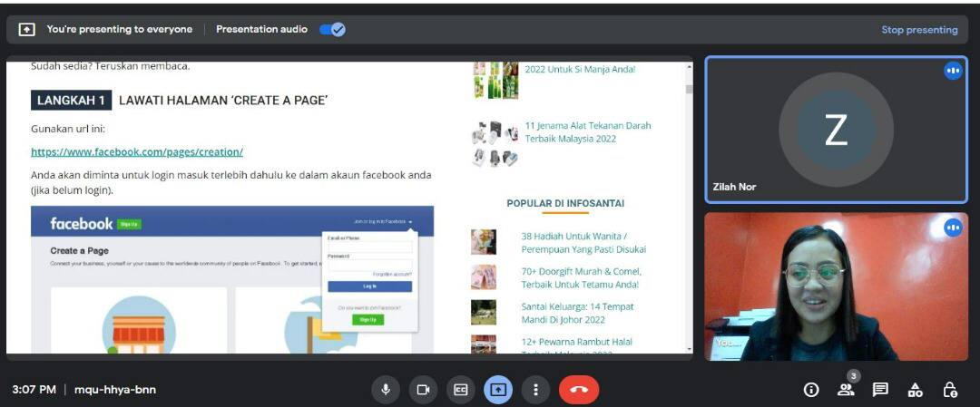Leave the call with red hang-up button
980x407 pixels.
point(579,390)
